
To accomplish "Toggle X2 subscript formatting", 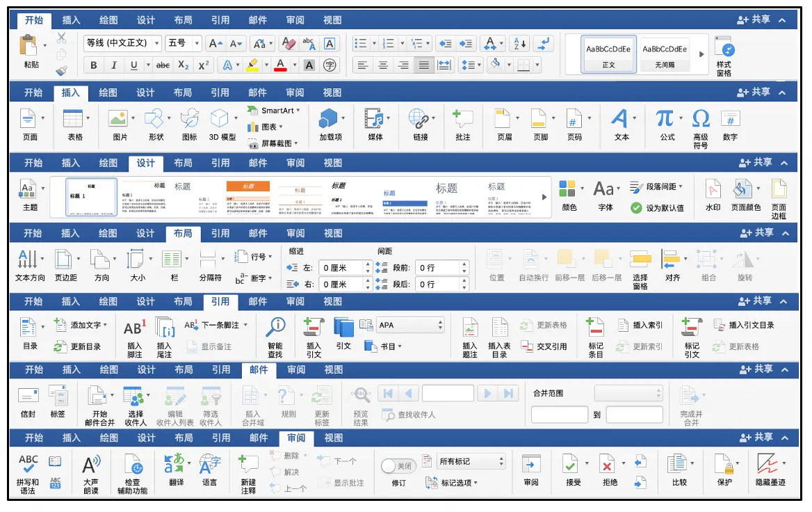I will [184, 65].
